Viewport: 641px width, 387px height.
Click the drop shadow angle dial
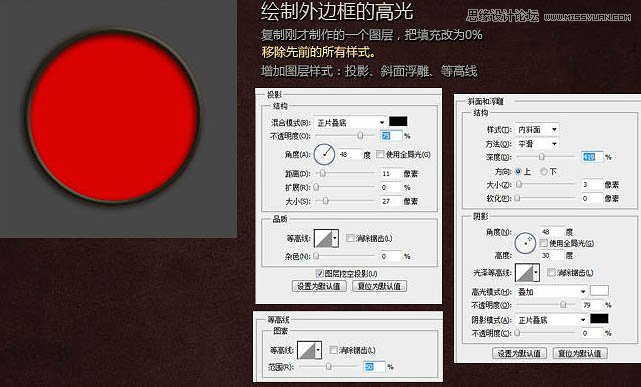[x=324, y=154]
